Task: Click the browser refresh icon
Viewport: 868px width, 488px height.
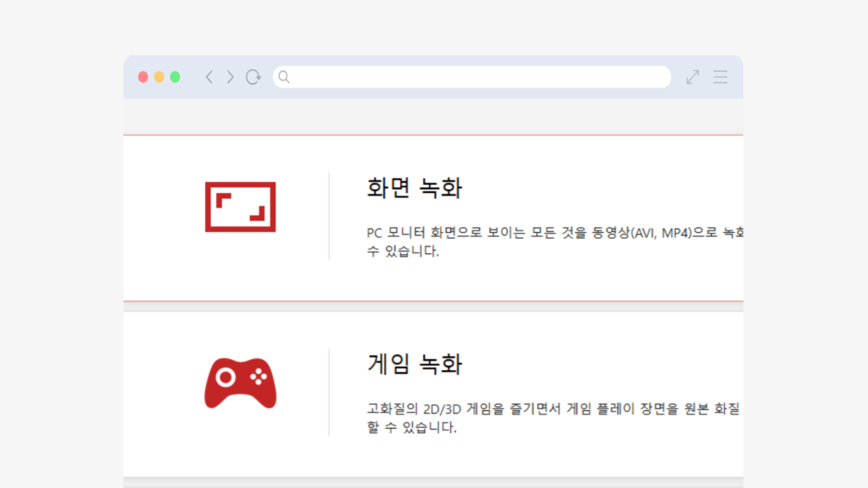Action: coord(253,76)
